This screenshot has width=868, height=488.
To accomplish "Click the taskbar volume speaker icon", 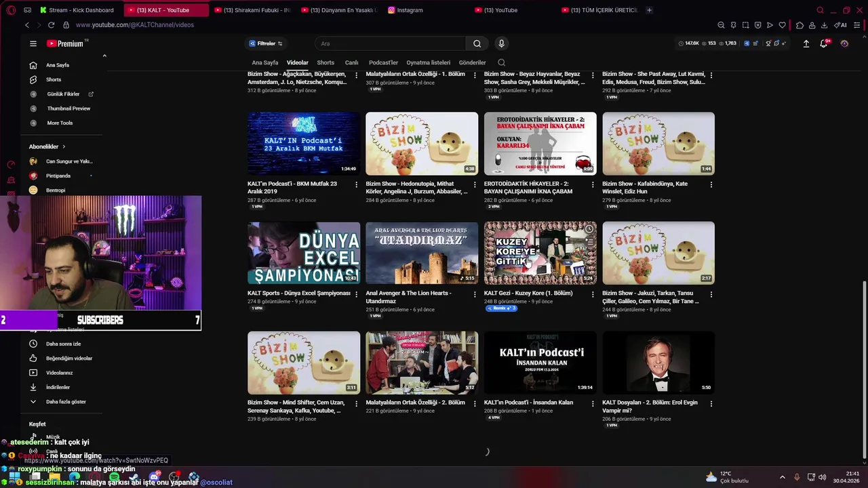I will [822, 477].
